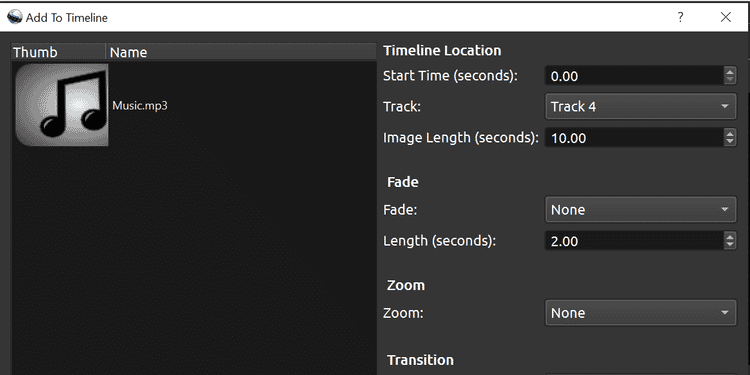
Task: Click the Zoom section heading
Action: click(x=406, y=285)
